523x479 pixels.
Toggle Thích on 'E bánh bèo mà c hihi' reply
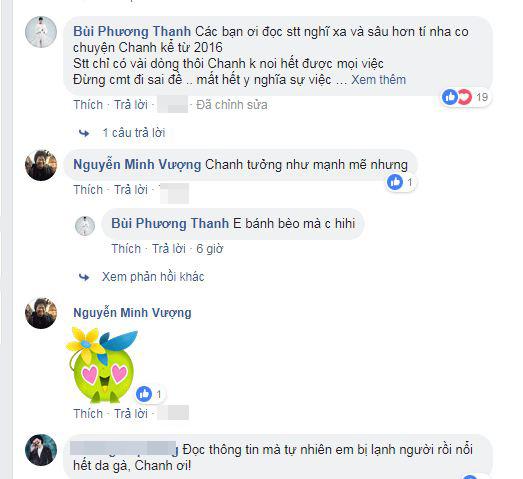pos(126,249)
